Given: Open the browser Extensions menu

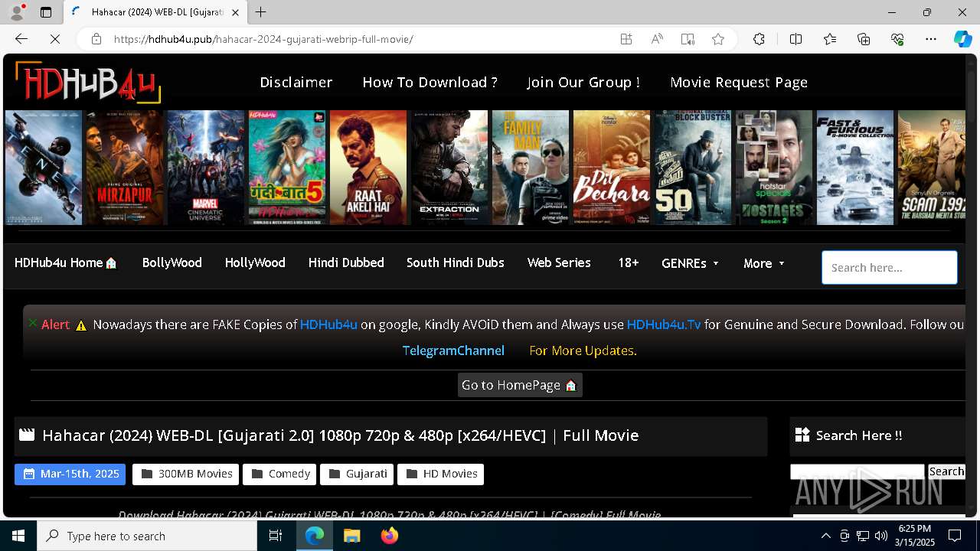Looking at the screenshot, I should 759,39.
